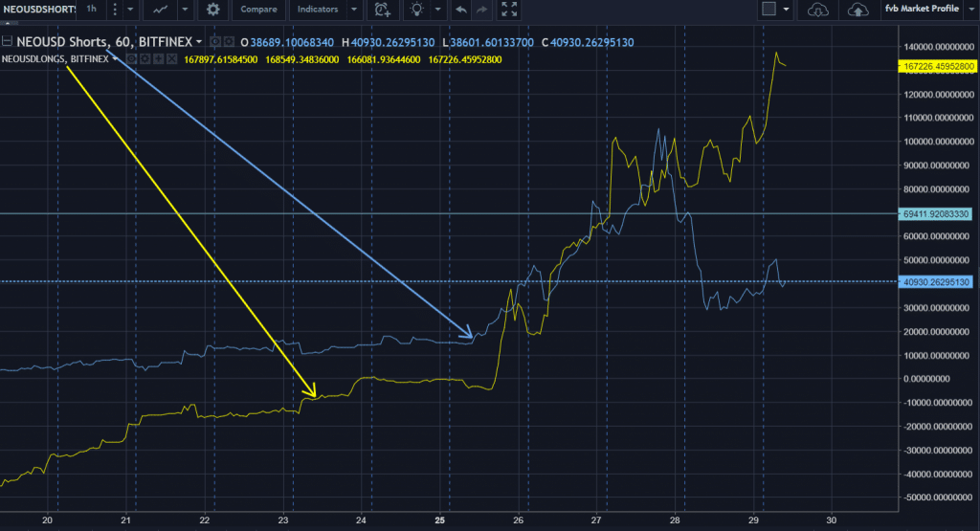Image resolution: width=980 pixels, height=531 pixels.
Task: Open chart properties gear in top toolbar
Action: [x=212, y=10]
